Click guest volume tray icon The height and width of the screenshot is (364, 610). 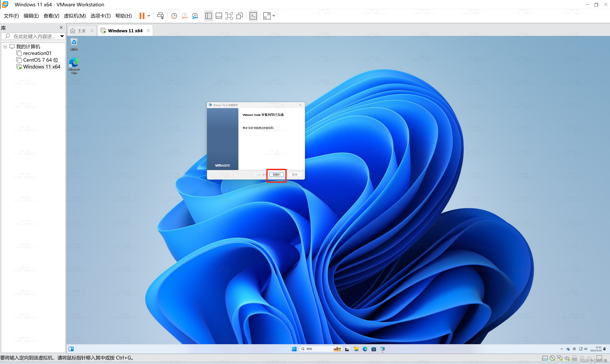coord(585,349)
